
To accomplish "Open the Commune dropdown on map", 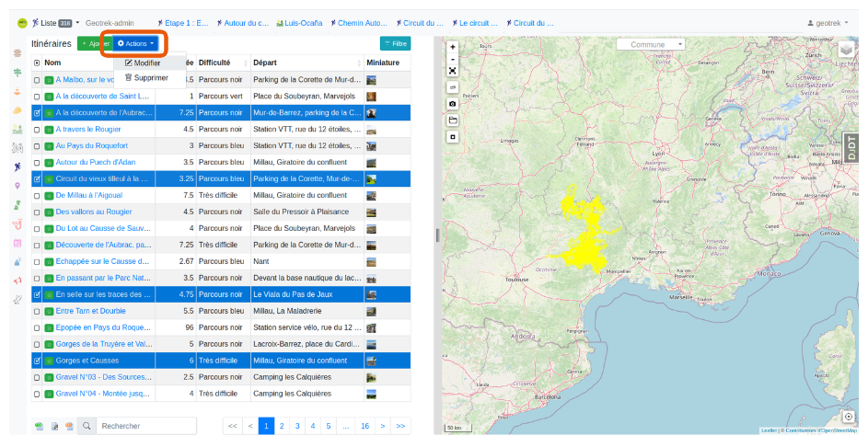I will click(x=651, y=44).
